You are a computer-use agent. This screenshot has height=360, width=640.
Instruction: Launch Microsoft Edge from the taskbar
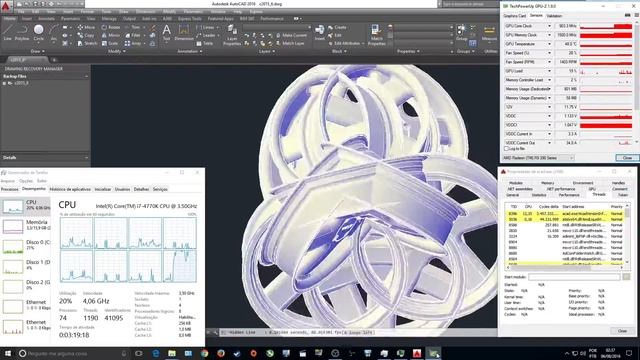(x=156, y=353)
